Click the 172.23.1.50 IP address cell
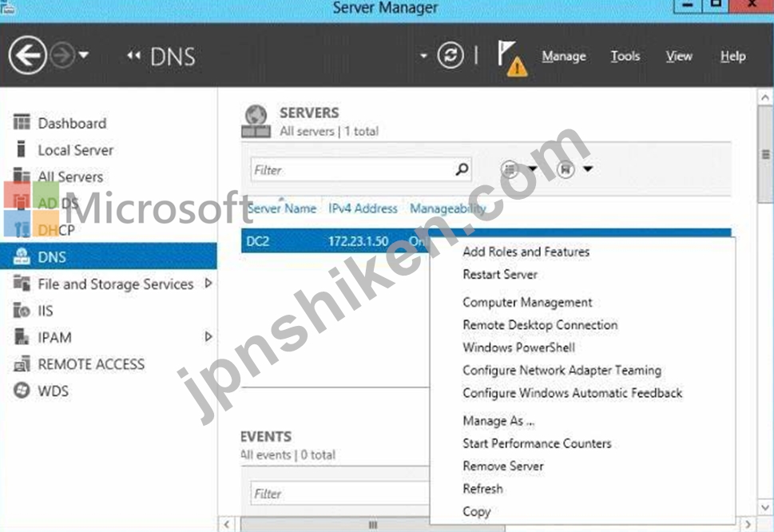This screenshot has height=532, width=774. pos(359,241)
